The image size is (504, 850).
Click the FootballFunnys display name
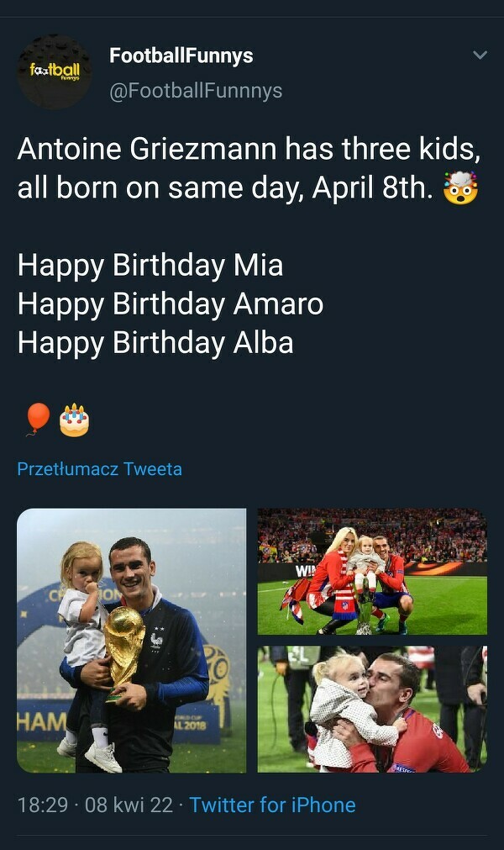(181, 55)
